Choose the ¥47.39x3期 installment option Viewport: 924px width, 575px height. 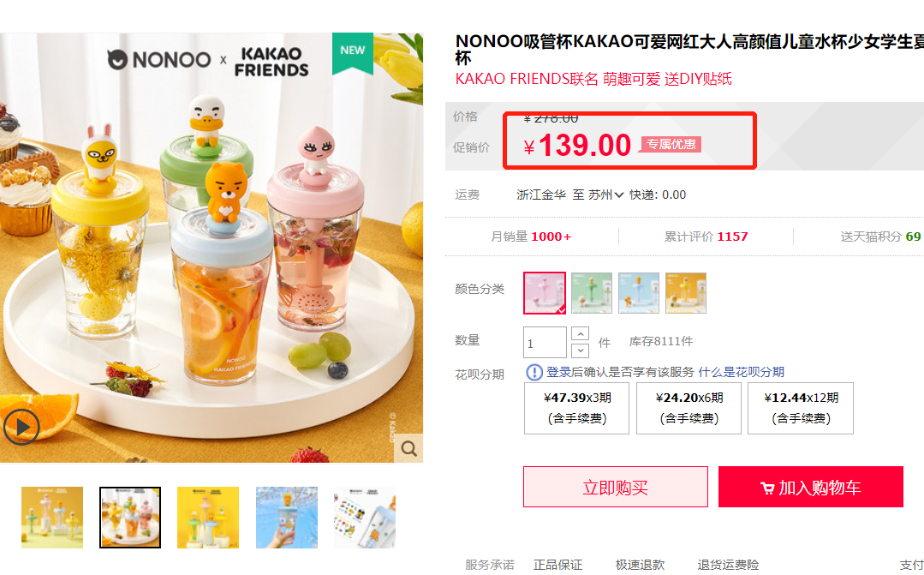tap(577, 408)
